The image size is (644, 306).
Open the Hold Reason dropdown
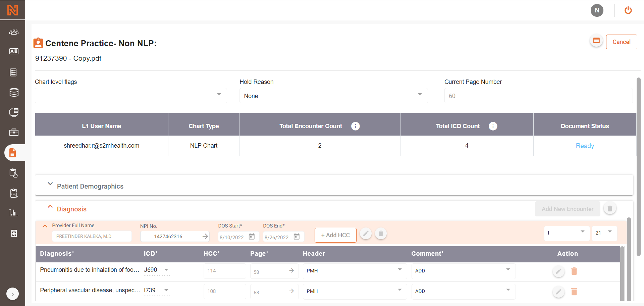click(x=334, y=96)
